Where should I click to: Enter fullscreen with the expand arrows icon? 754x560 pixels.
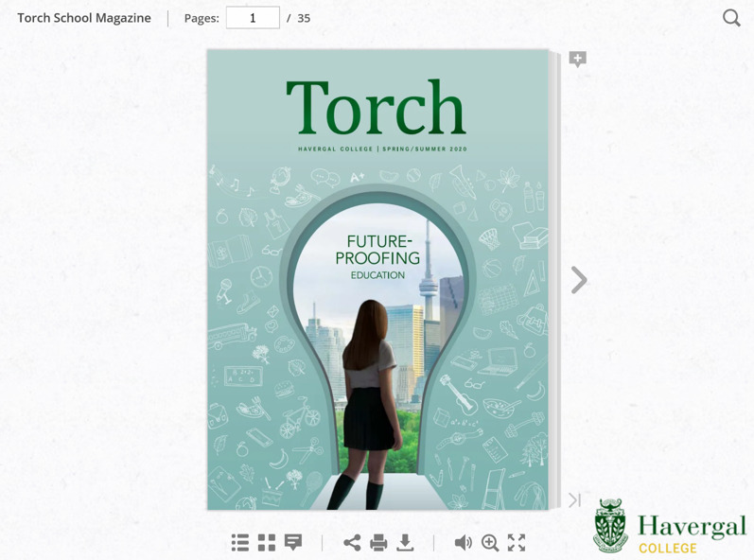tap(517, 543)
